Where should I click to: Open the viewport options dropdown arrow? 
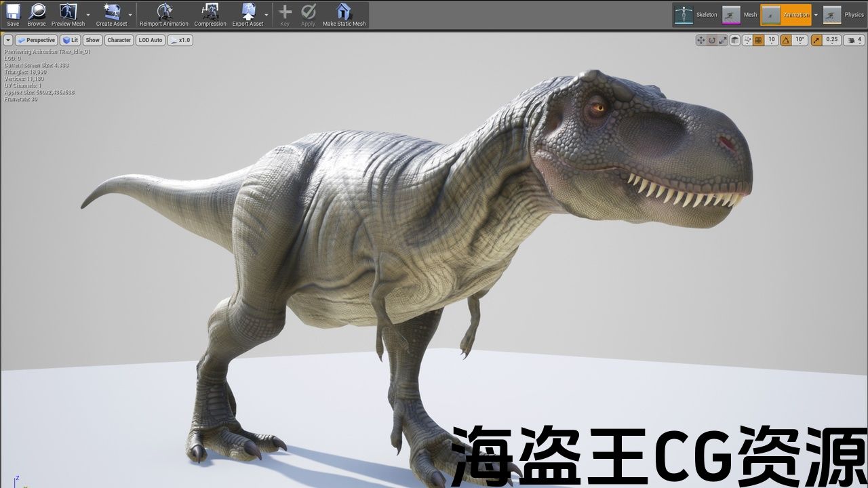(8, 40)
